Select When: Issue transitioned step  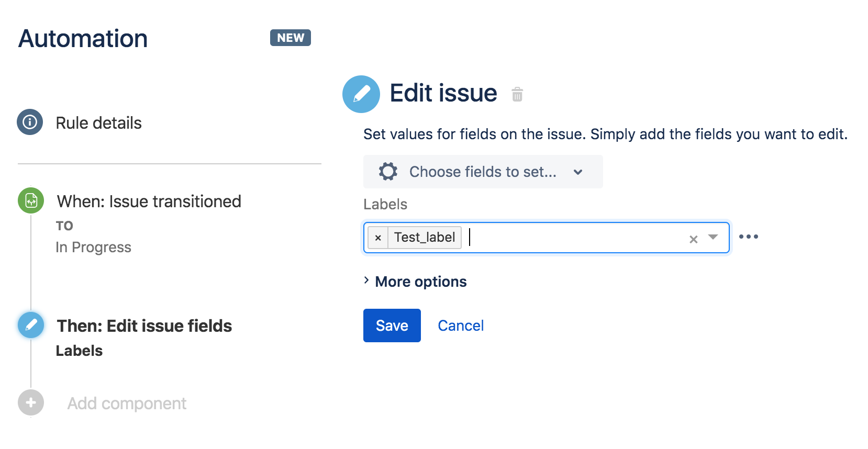tap(149, 201)
